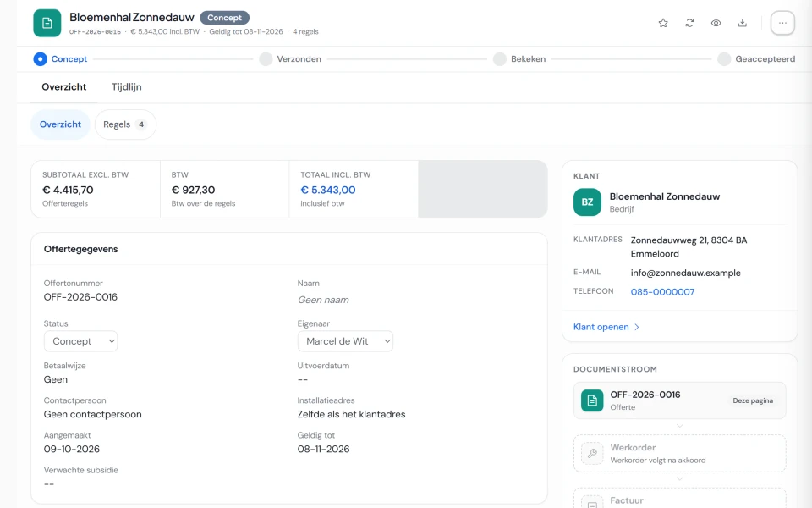Select the Bekeken status step
The width and height of the screenshot is (812, 508).
pyautogui.click(x=519, y=59)
